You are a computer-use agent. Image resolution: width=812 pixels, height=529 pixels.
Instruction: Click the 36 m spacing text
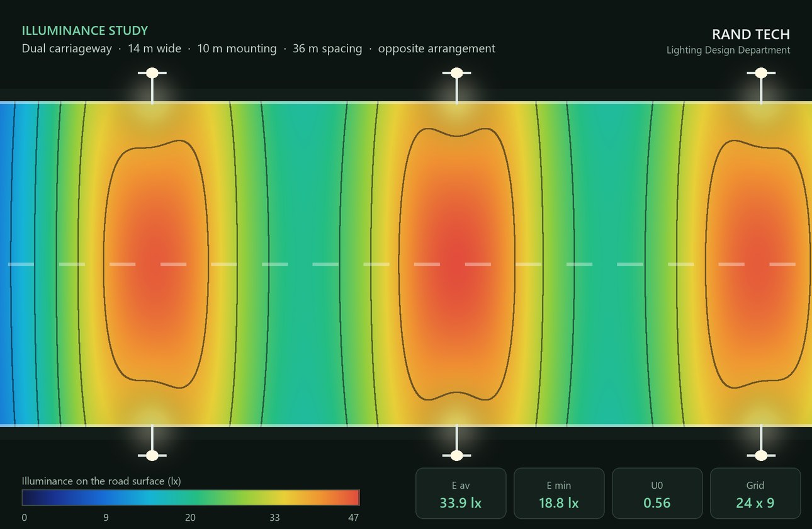point(327,48)
